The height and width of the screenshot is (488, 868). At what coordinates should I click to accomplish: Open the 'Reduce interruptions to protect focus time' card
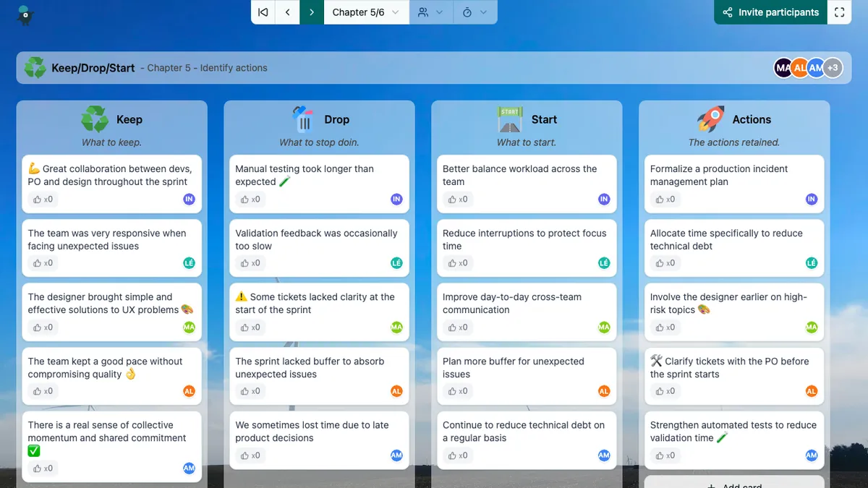(524, 240)
